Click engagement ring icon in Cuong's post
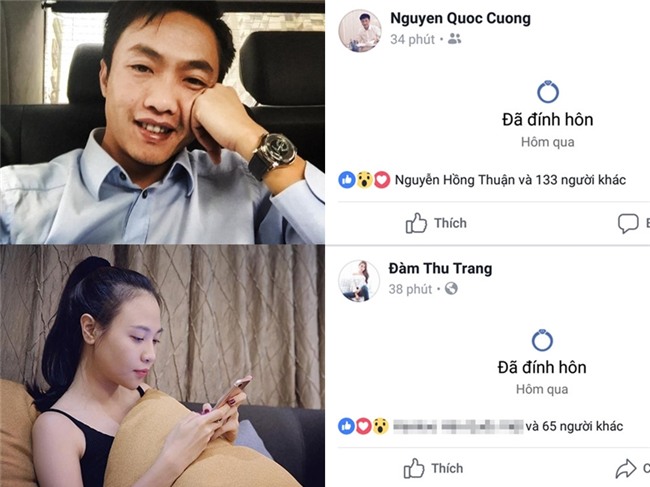The image size is (650, 487). pyautogui.click(x=548, y=92)
